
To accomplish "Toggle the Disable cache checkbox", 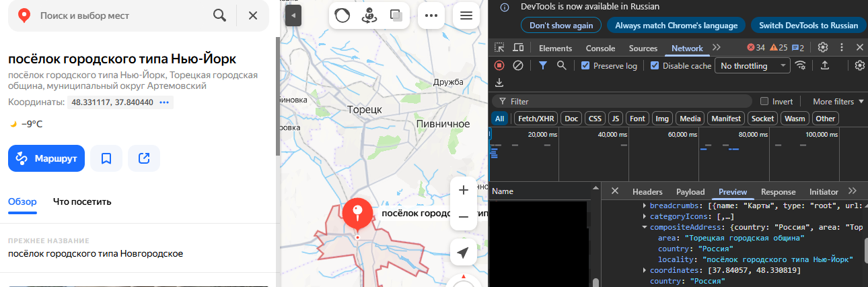I will (655, 66).
